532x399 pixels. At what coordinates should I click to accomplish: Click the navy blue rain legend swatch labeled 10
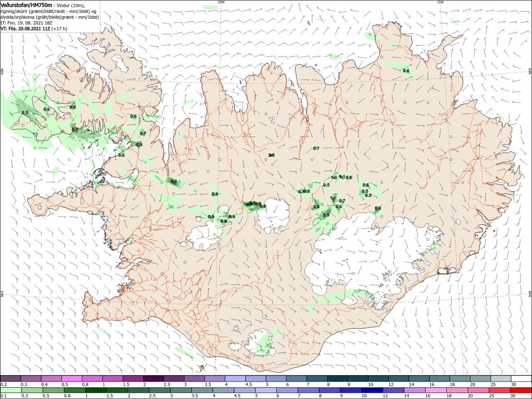click(372, 391)
